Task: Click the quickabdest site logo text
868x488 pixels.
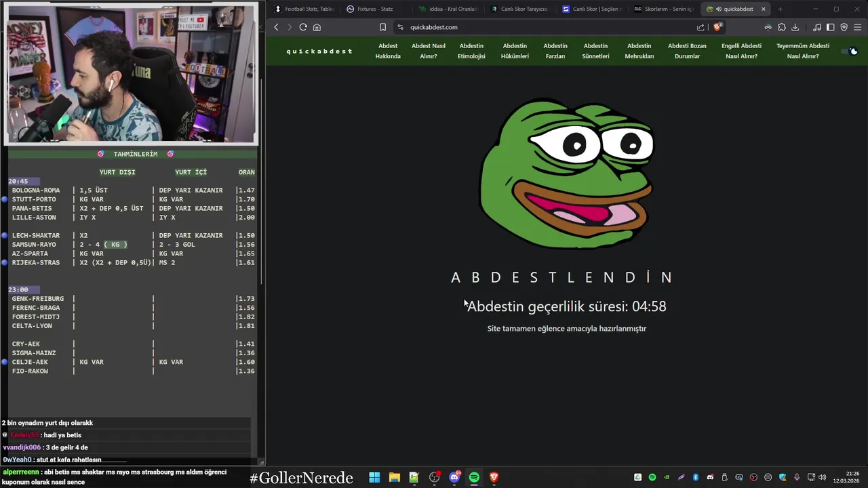Action: point(319,51)
